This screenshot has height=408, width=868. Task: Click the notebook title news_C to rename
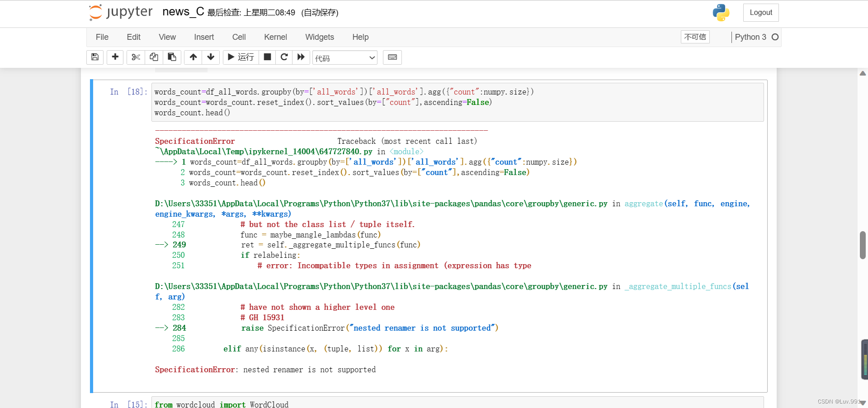tap(183, 12)
